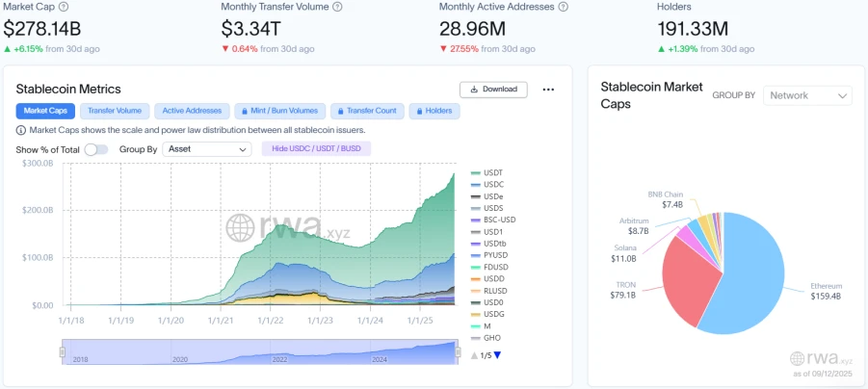Click the Download button
868x389 pixels.
(x=493, y=90)
